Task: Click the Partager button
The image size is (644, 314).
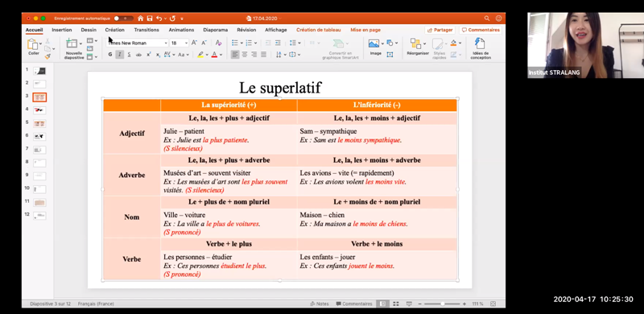Action: [440, 30]
